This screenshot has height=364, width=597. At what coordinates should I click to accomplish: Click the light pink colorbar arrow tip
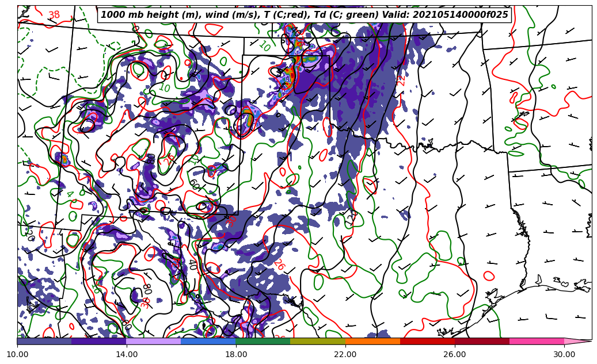577,341
